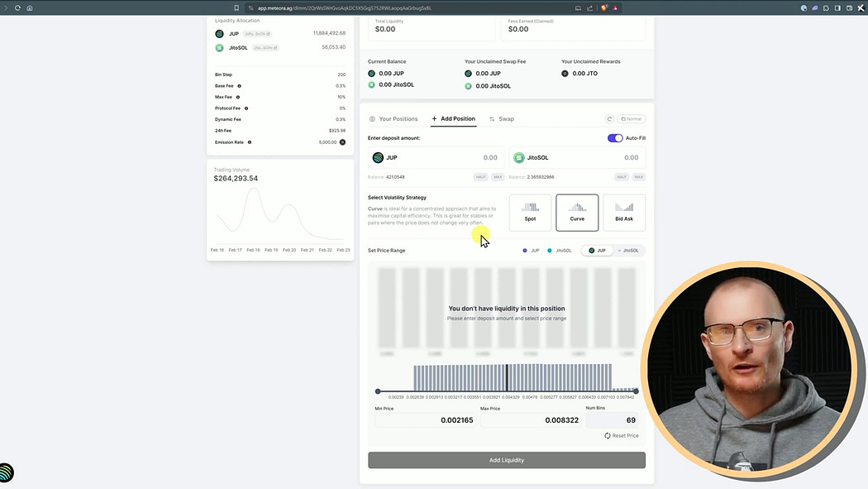Click Reset Price link
The width and height of the screenshot is (868, 489).
click(x=621, y=436)
